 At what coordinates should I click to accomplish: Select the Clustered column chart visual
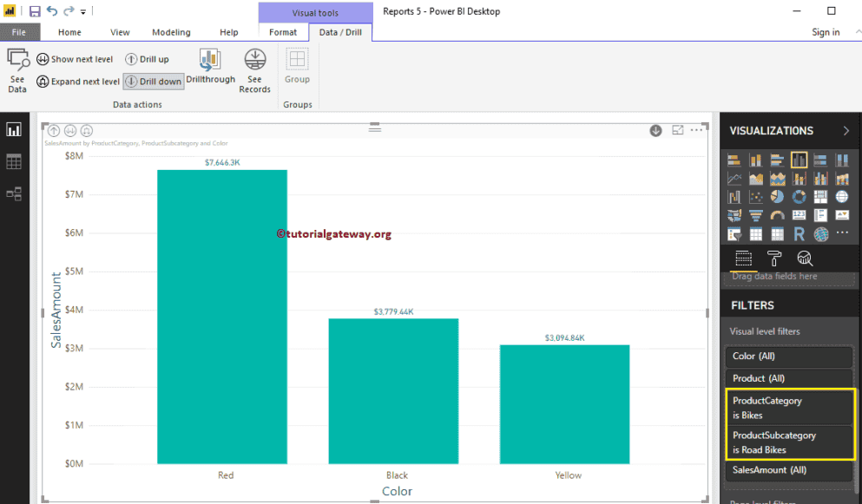point(799,160)
